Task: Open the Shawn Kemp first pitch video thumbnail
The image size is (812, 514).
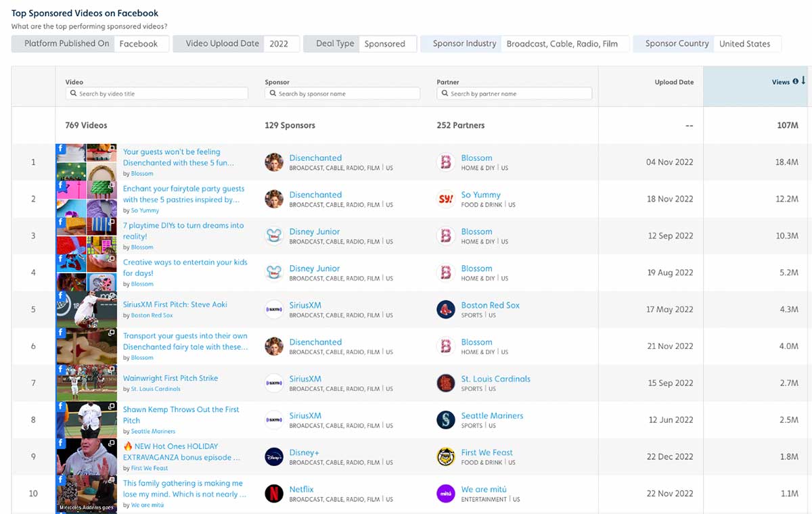Action: pyautogui.click(x=86, y=420)
